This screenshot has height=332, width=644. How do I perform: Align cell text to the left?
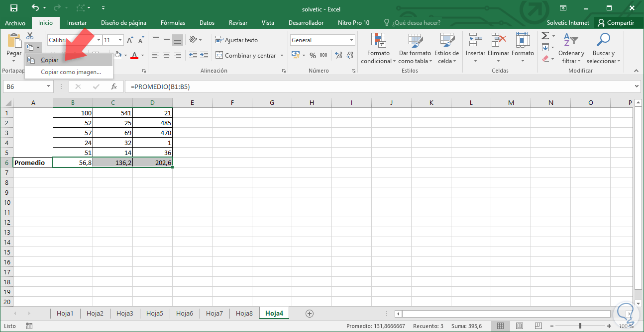(156, 55)
